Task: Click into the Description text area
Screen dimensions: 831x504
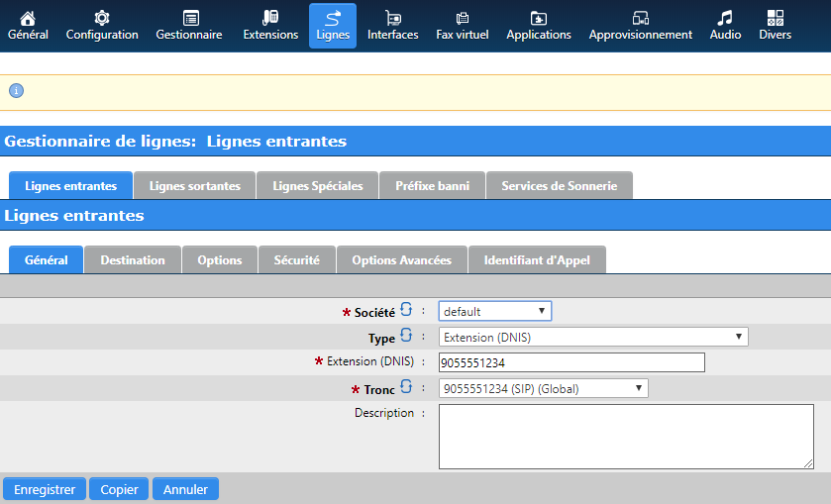Action: point(625,436)
